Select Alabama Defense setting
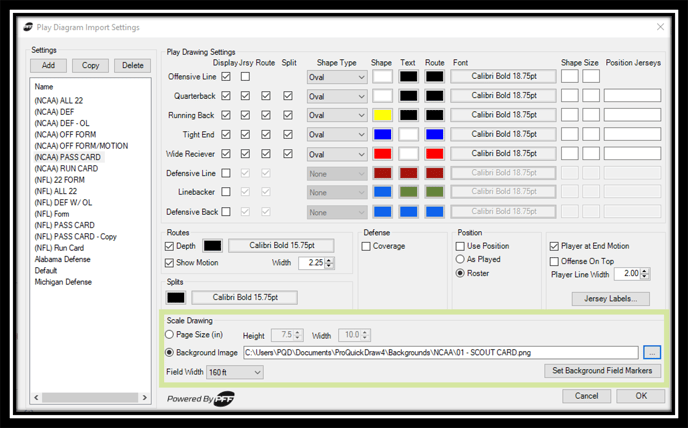The height and width of the screenshot is (428, 688). click(62, 259)
